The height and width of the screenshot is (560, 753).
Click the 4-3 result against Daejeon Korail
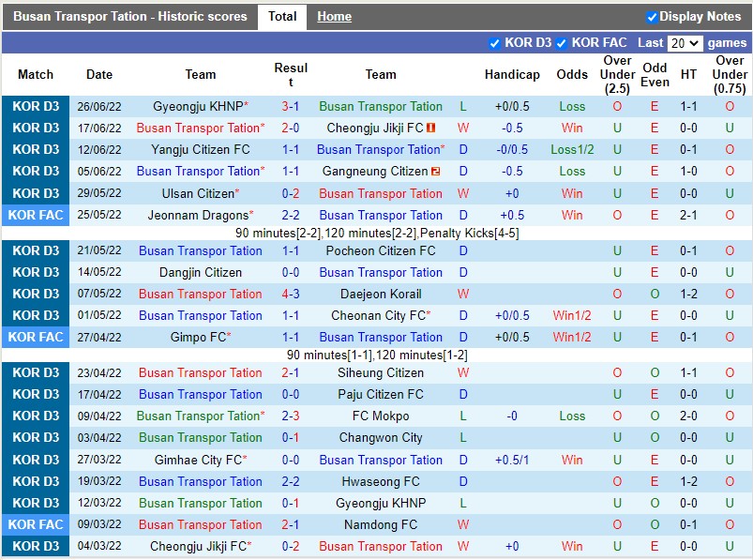(x=291, y=294)
